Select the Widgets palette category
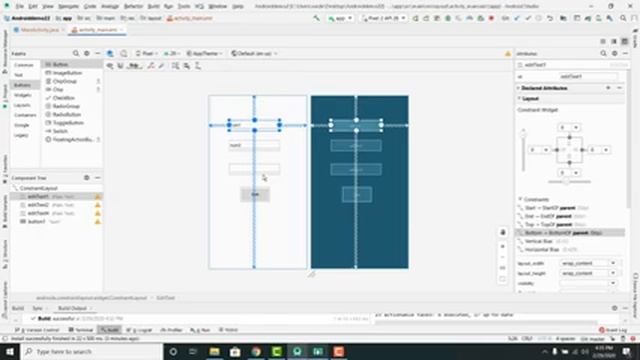This screenshot has height=360, width=640. 23,95
